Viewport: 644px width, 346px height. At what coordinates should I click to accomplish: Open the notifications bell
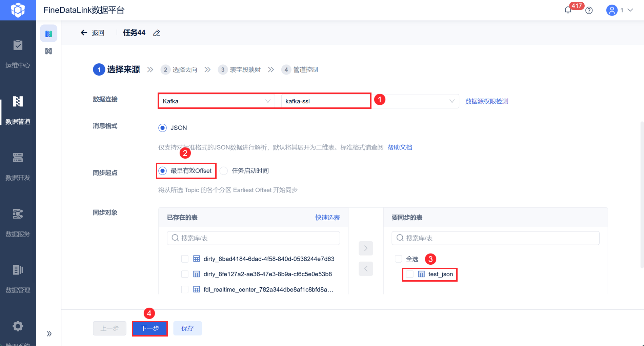(568, 10)
